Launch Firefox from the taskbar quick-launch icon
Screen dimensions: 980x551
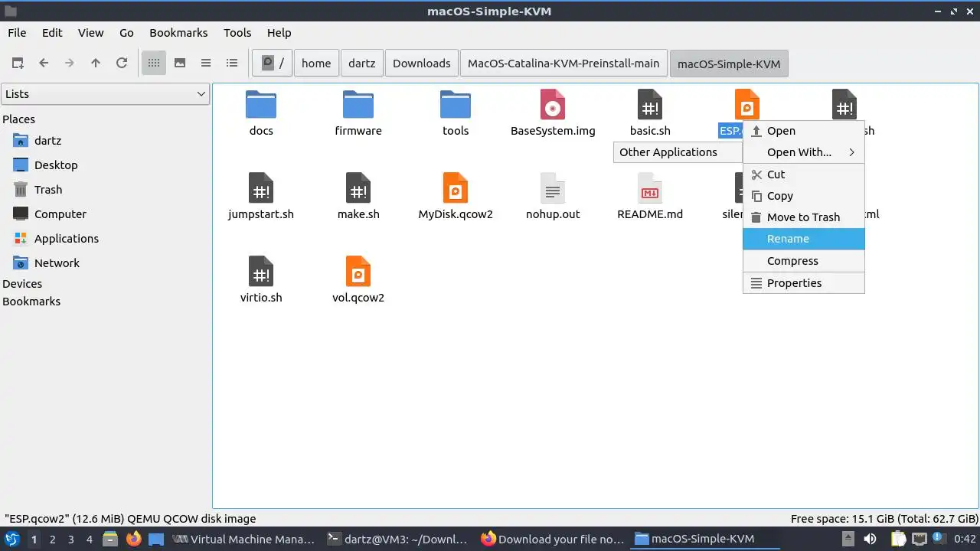tap(134, 540)
